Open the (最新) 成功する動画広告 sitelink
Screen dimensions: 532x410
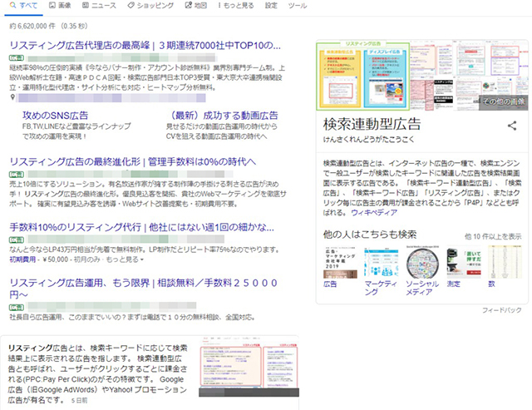coord(223,116)
